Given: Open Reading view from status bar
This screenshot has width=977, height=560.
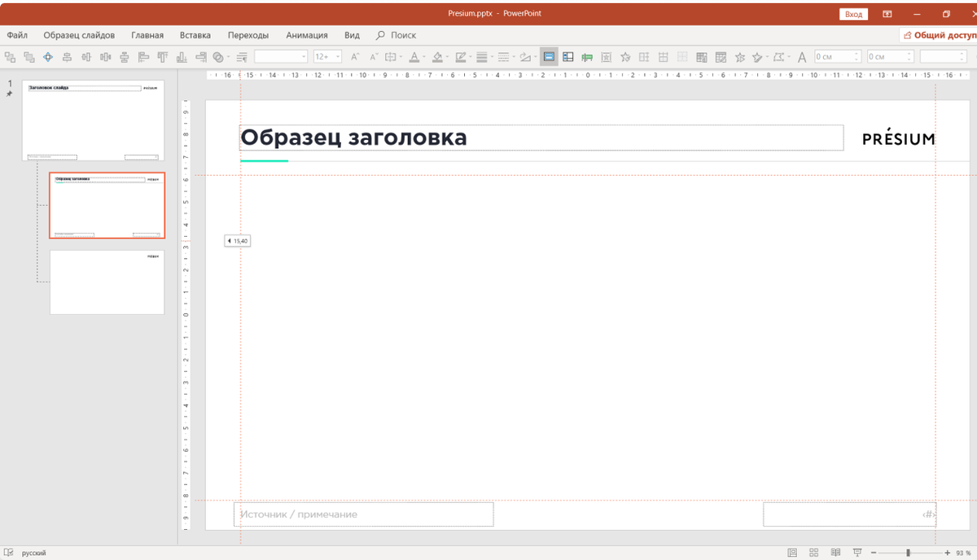Looking at the screenshot, I should click(835, 553).
